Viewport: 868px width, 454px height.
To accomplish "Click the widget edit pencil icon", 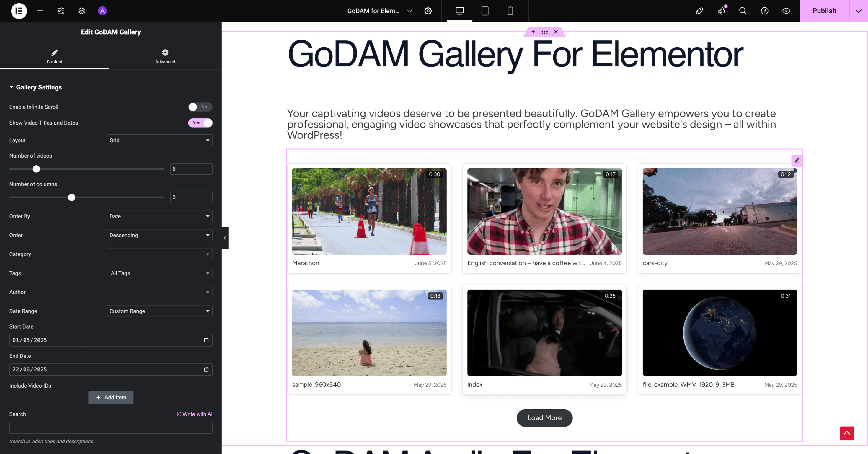I will [797, 160].
